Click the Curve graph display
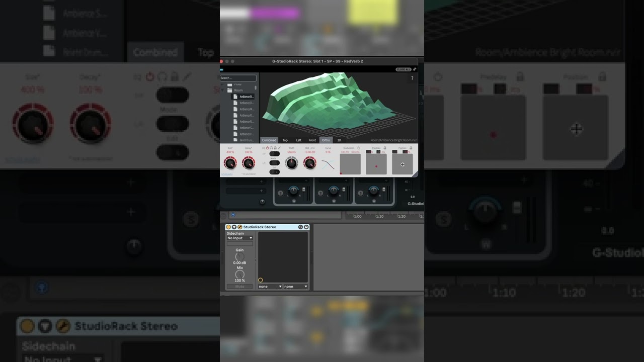Viewport: 644px width, 362px height. pyautogui.click(x=328, y=164)
